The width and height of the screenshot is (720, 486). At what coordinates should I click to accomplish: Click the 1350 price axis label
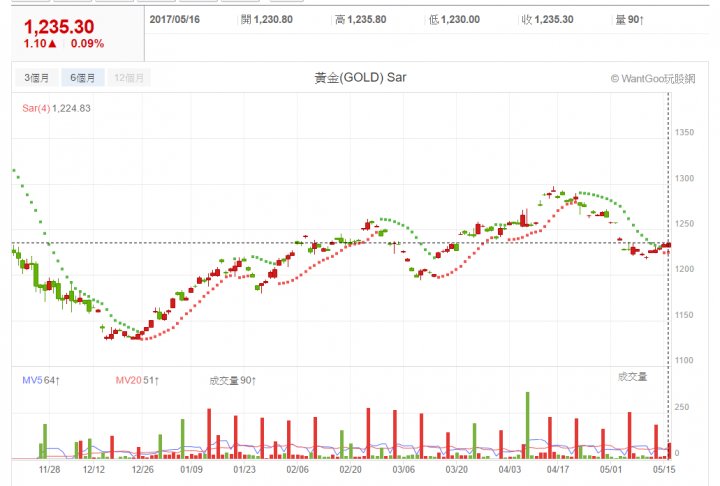click(684, 132)
